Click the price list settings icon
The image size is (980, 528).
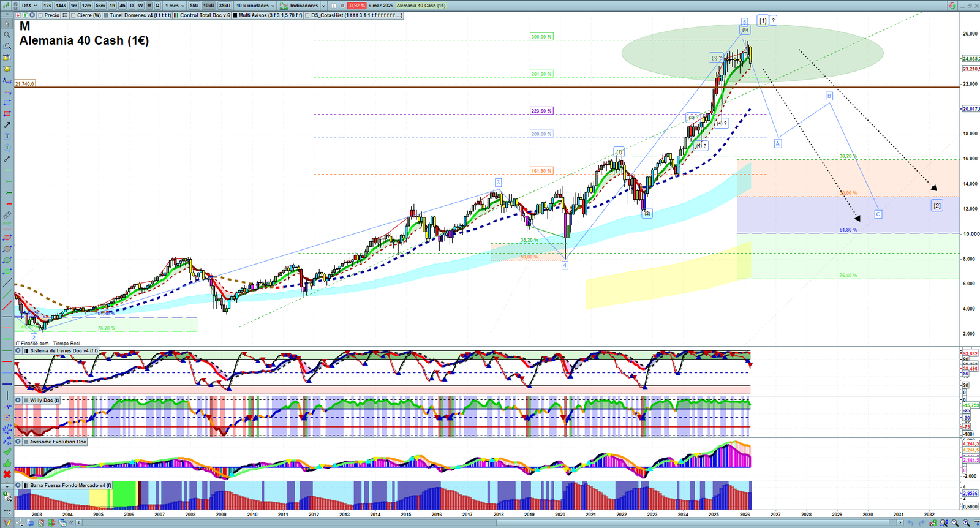click(65, 15)
